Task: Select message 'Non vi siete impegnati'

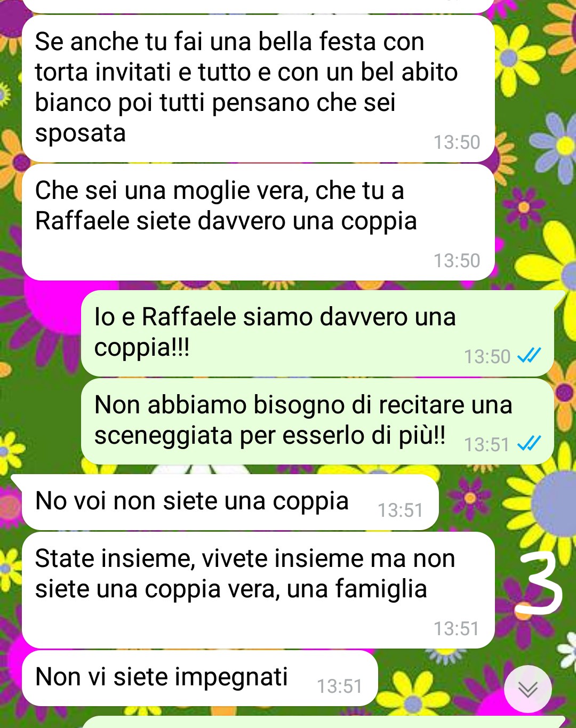Action: click(199, 678)
